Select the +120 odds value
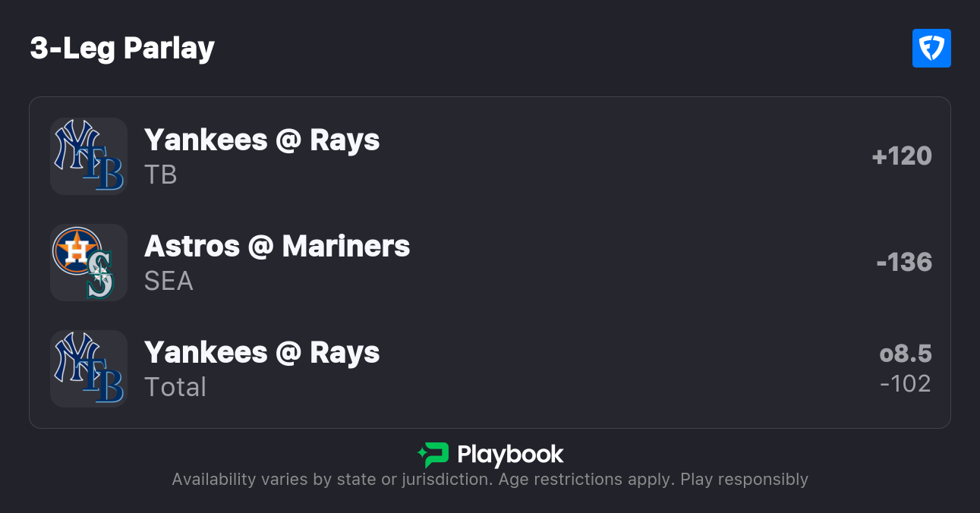This screenshot has height=513, width=980. [x=902, y=156]
